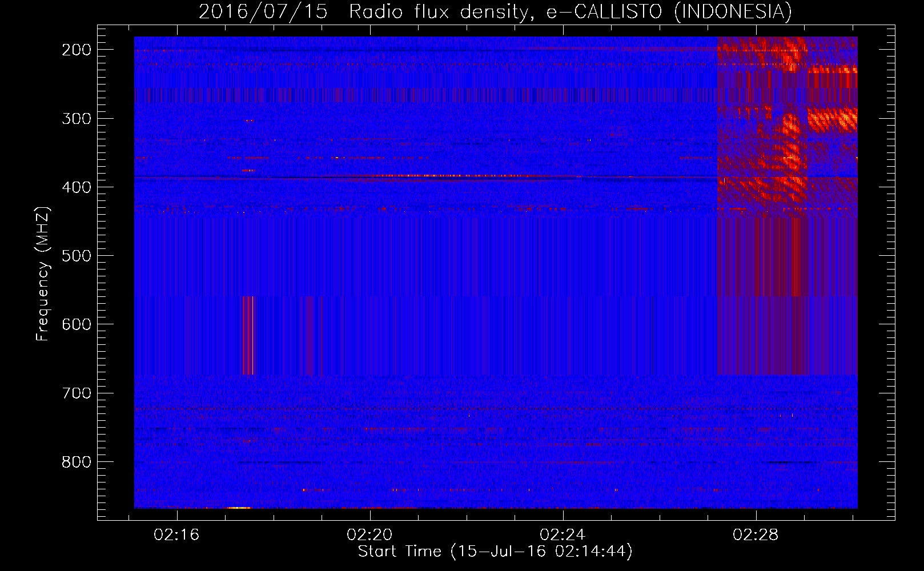This screenshot has width=924, height=571.
Task: Click the 500 frequency tick label
Action: (x=77, y=256)
